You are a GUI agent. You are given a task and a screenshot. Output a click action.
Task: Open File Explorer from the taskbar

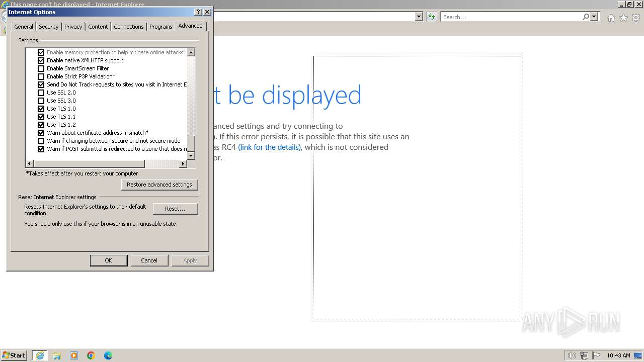pyautogui.click(x=57, y=355)
